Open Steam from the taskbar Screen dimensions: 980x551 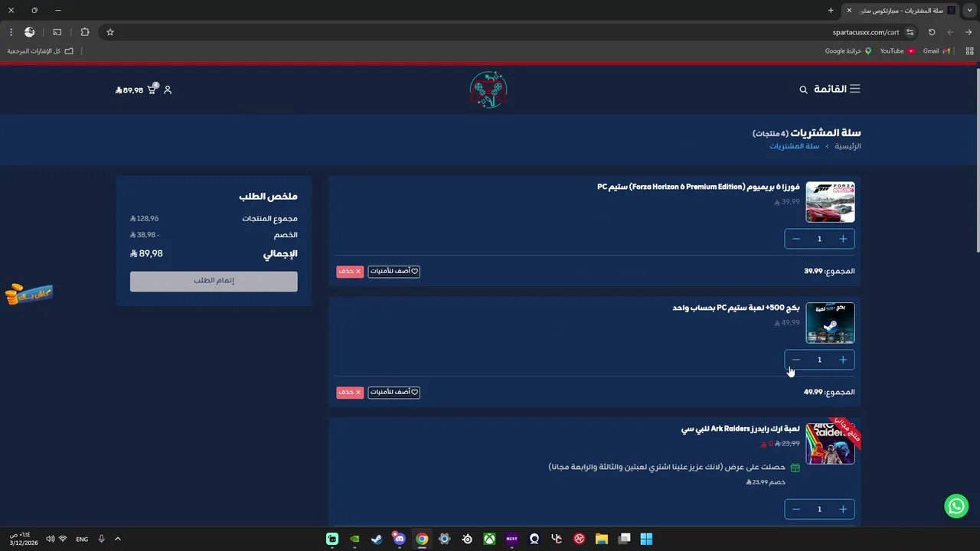tap(377, 539)
